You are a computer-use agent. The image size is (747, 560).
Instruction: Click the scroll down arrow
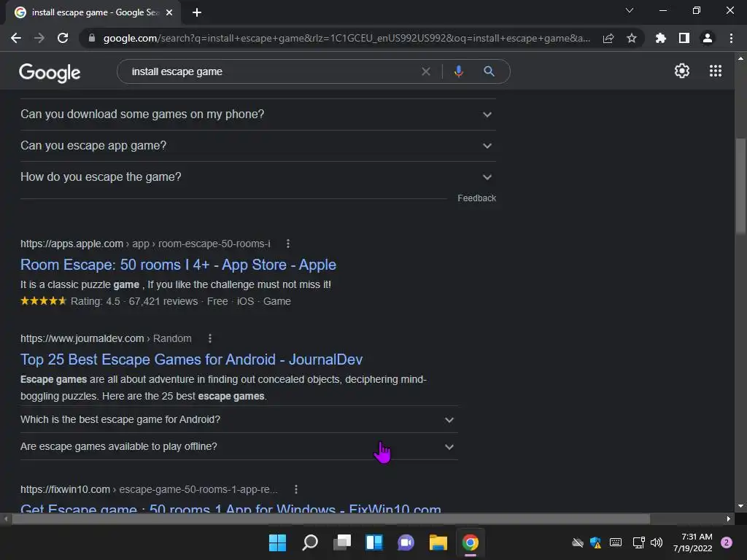click(x=740, y=506)
